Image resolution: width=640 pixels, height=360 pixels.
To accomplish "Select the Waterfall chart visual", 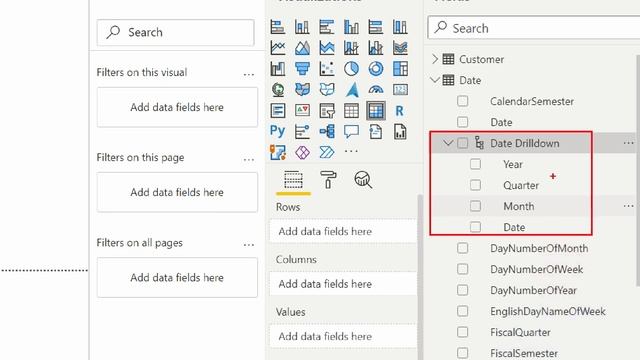I will [278, 69].
